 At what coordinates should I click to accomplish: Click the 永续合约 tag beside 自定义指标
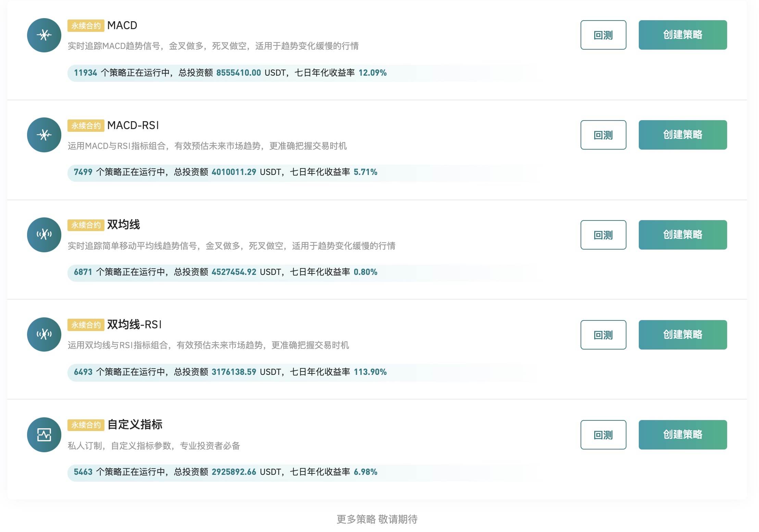(86, 425)
